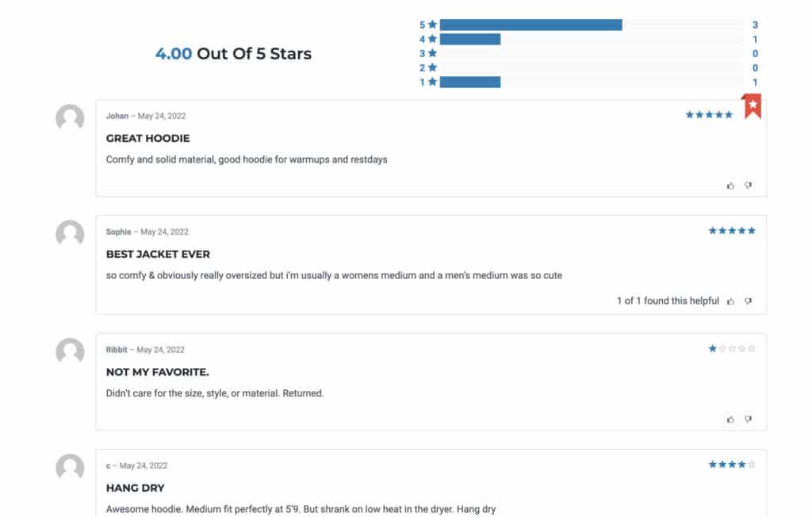Click the five-star rating on Johan's review
This screenshot has width=812, height=517.
click(x=709, y=115)
